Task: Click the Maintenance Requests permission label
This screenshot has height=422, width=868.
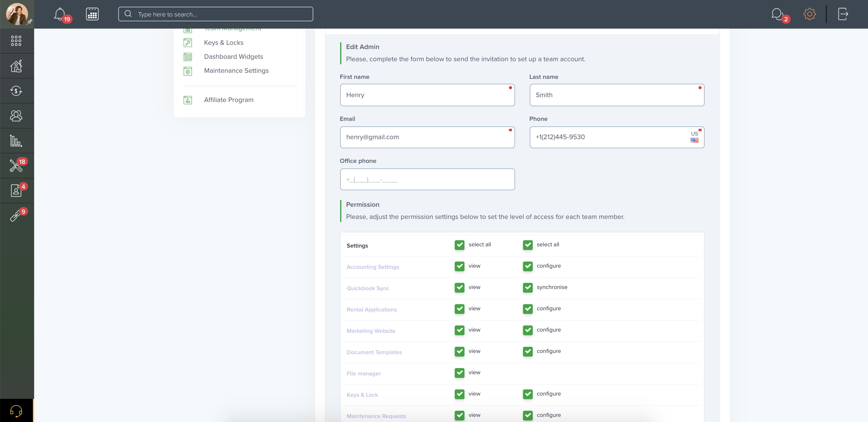Action: pyautogui.click(x=376, y=416)
